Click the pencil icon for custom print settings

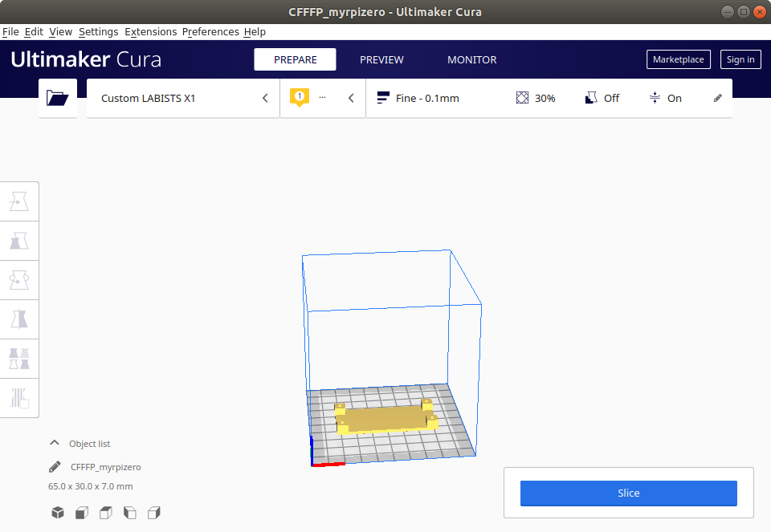click(x=717, y=98)
